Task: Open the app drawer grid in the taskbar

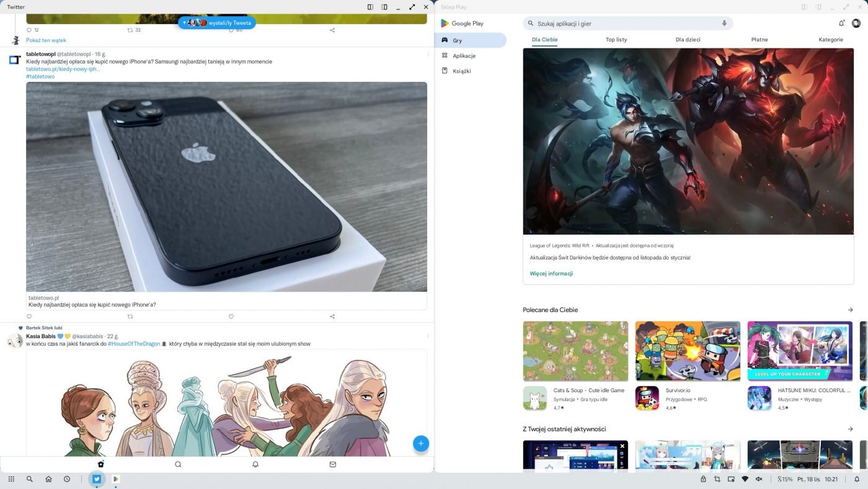Action: (11, 479)
